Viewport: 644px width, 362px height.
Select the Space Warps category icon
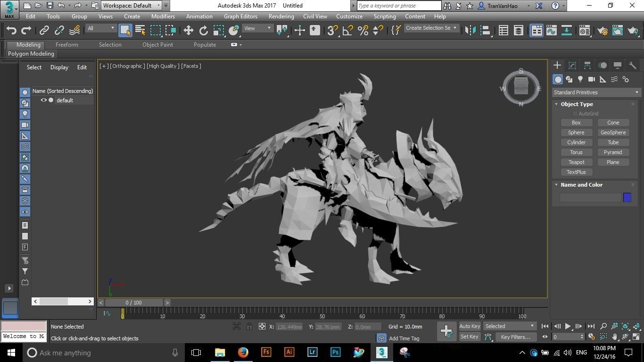point(614,79)
